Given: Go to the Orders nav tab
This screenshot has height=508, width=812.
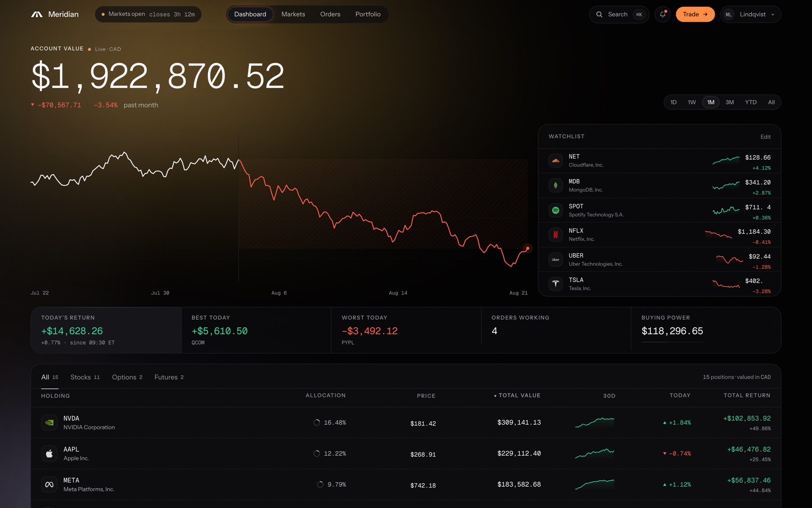Looking at the screenshot, I should coord(330,14).
